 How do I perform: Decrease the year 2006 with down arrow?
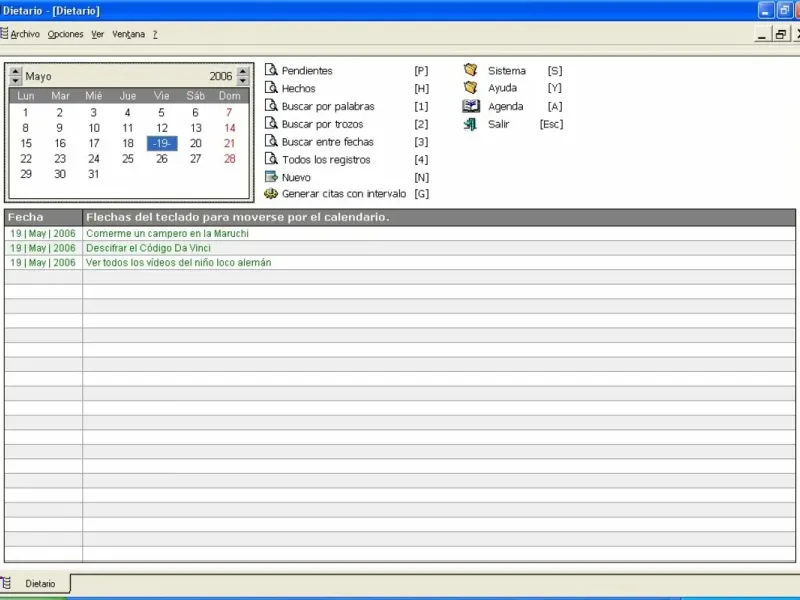pyautogui.click(x=243, y=81)
